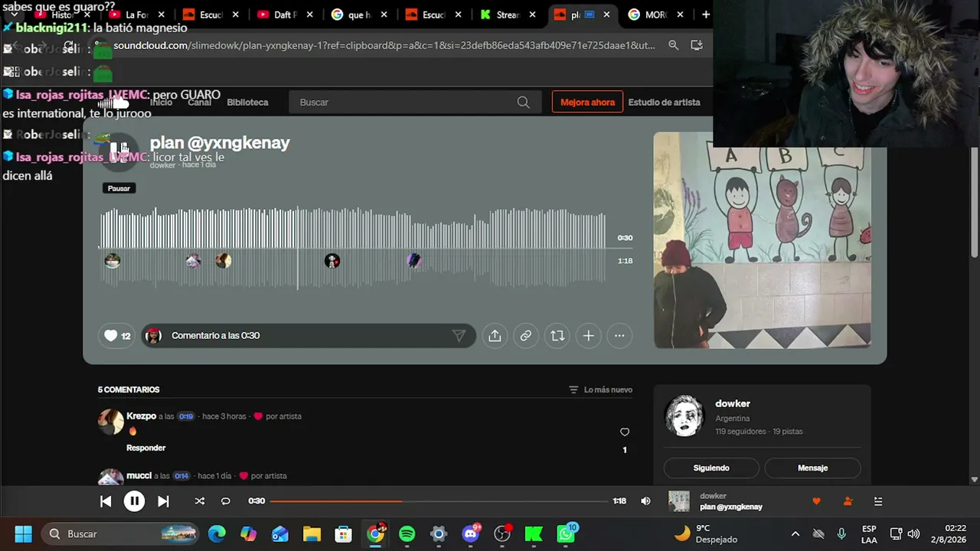
Task: Open the weather widget showing 9°C Despejado
Action: (706, 533)
